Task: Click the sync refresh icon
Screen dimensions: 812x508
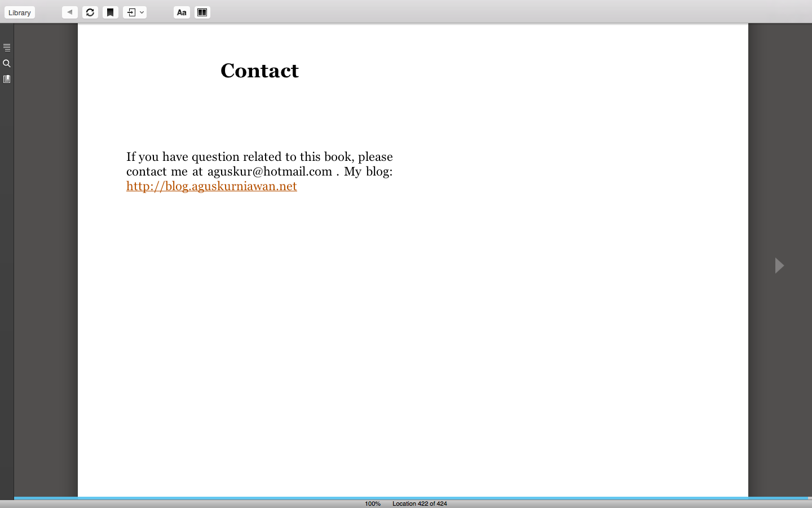Action: [x=90, y=12]
